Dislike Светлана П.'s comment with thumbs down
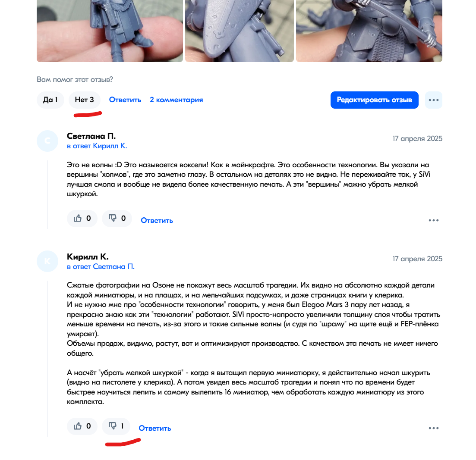This screenshot has height=460, width=476. click(117, 218)
